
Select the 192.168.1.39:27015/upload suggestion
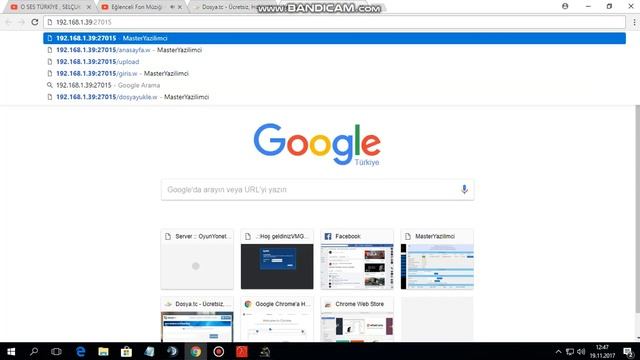tap(334, 62)
